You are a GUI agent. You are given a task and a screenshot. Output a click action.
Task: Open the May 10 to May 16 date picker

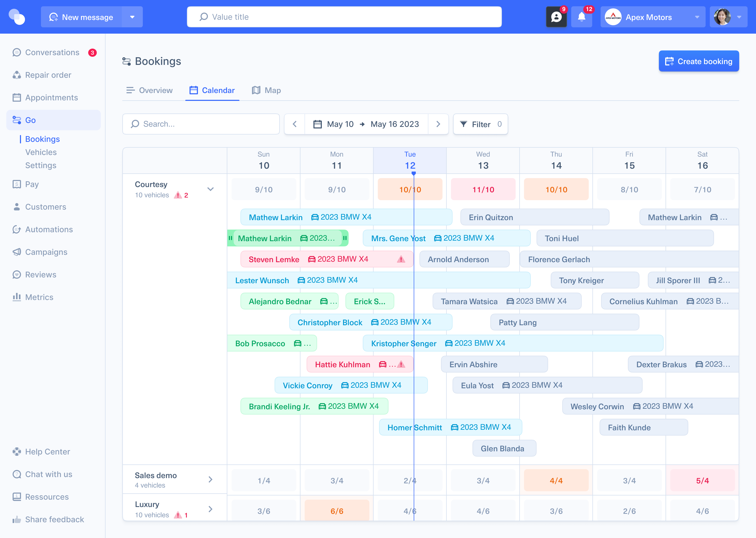pos(366,124)
